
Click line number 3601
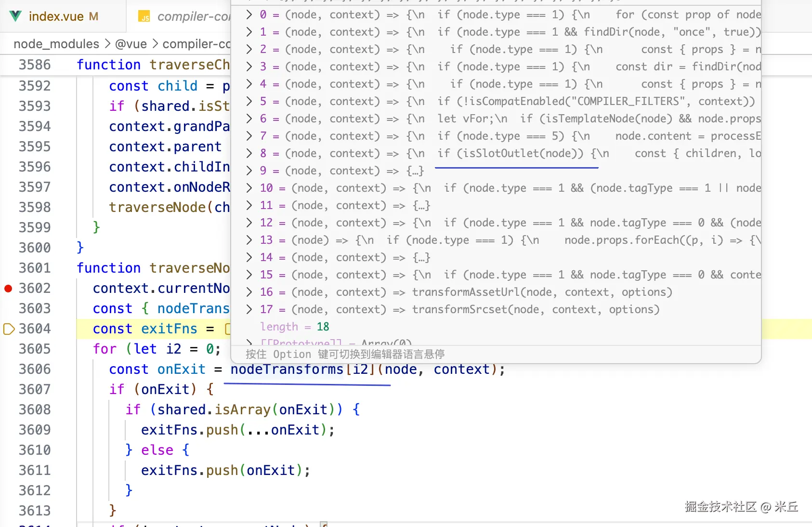35,268
